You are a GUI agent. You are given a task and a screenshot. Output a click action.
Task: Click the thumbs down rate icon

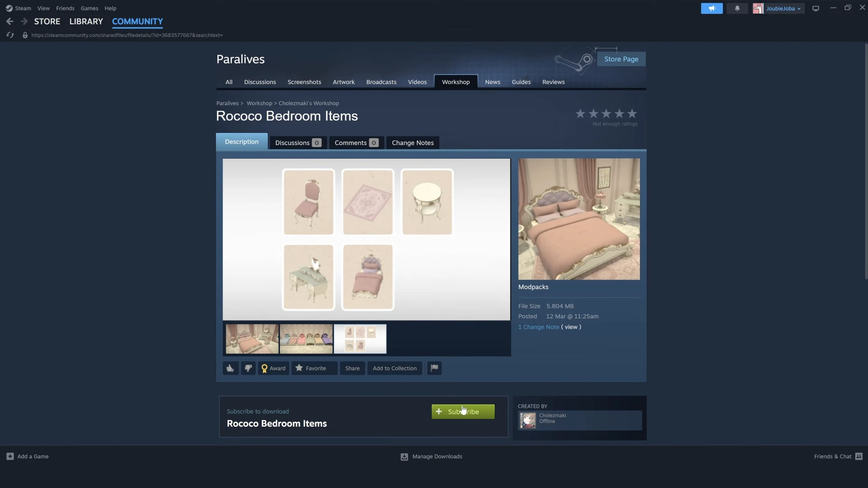tap(248, 368)
